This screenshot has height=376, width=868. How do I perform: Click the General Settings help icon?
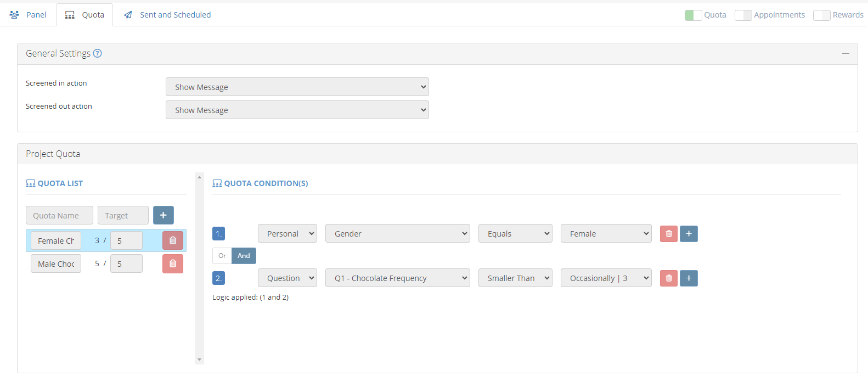[97, 53]
